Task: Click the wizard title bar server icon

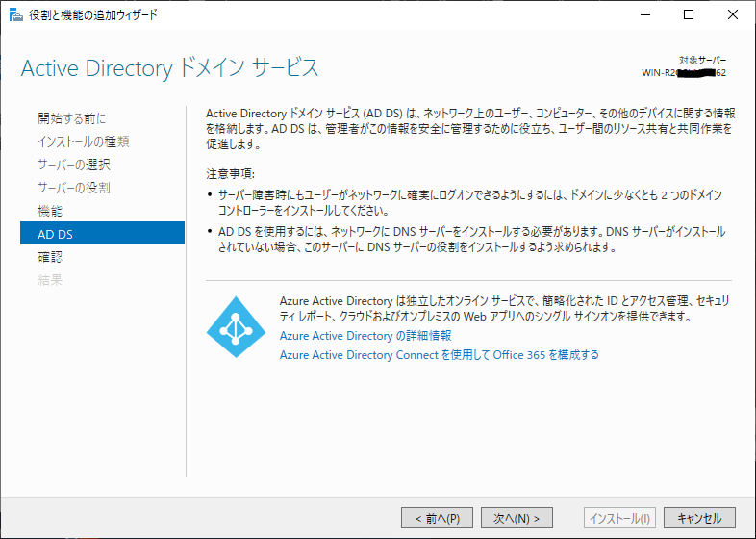Action: (x=16, y=15)
